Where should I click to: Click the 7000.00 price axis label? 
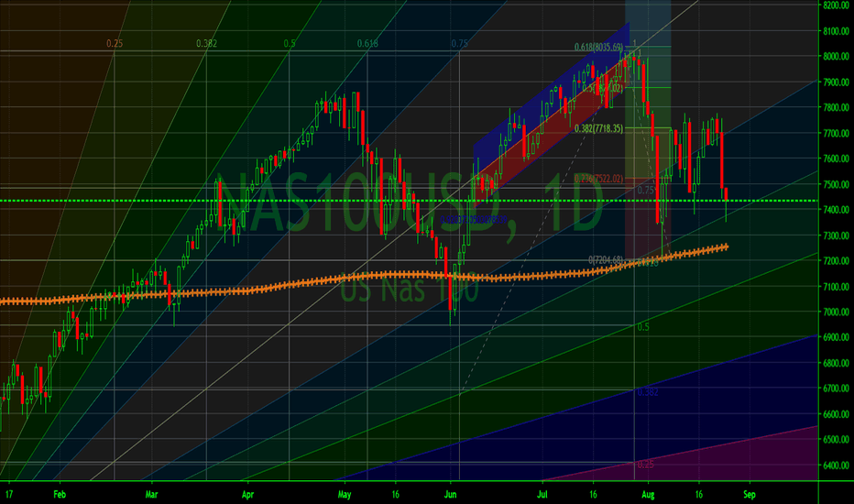click(x=836, y=312)
